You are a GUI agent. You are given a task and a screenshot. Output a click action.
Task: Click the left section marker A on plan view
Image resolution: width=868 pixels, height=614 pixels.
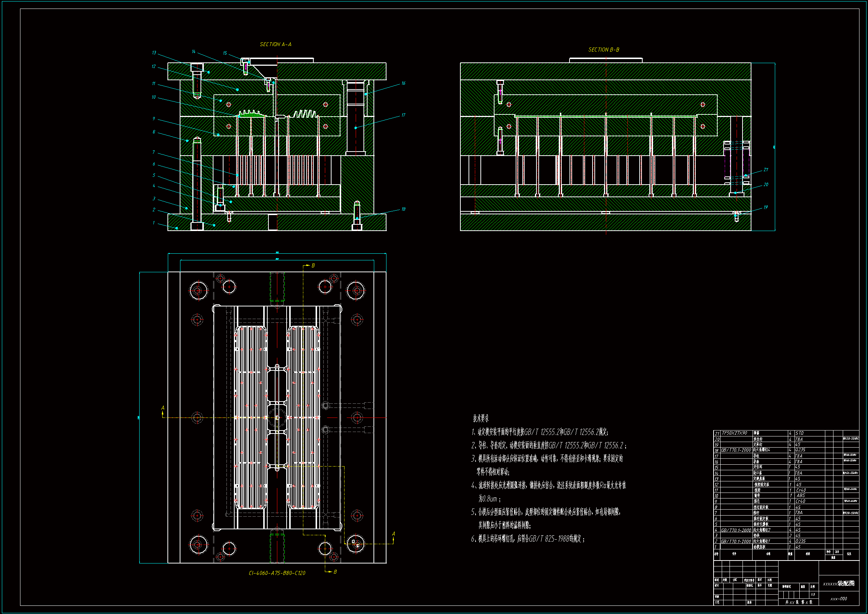click(x=163, y=408)
